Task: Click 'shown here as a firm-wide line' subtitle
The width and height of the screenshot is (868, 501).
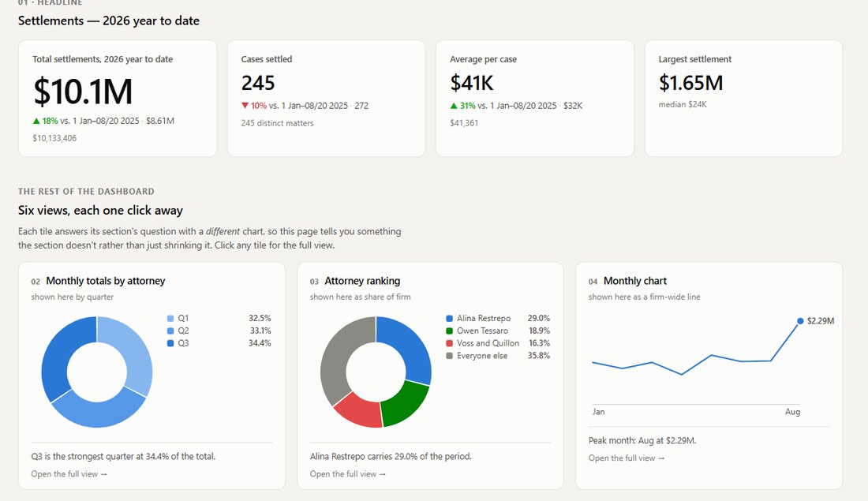Action: point(645,297)
